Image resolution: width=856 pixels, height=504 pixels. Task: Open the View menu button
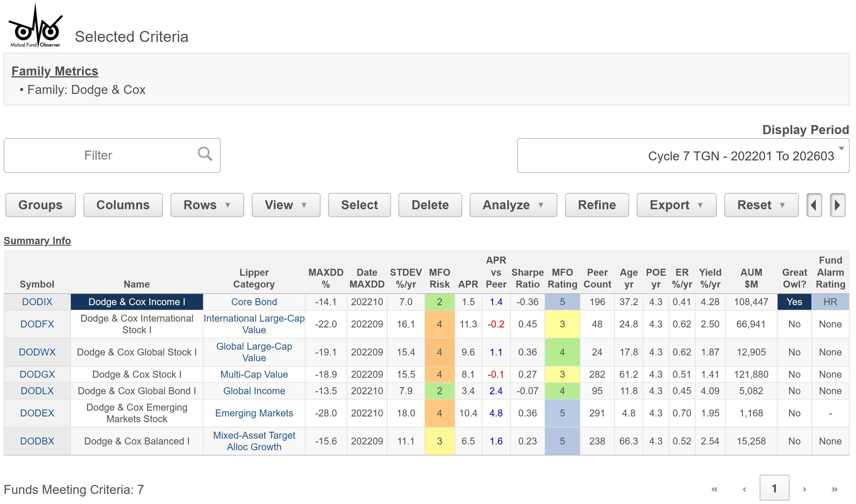pos(286,205)
